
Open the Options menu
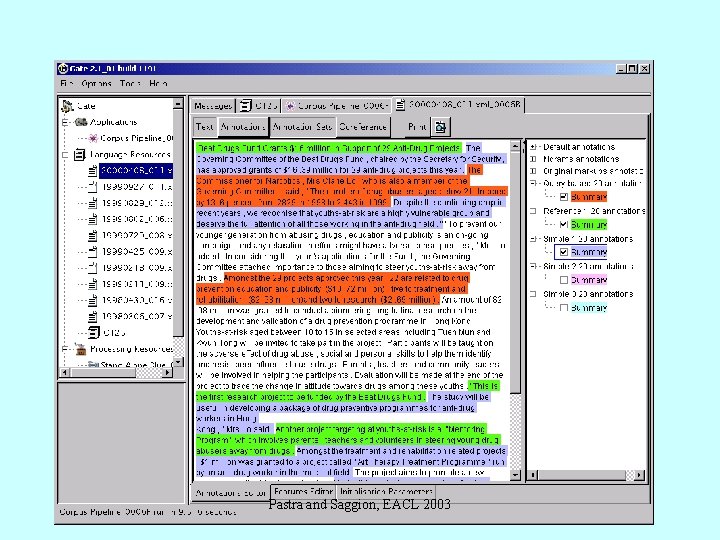[x=96, y=84]
